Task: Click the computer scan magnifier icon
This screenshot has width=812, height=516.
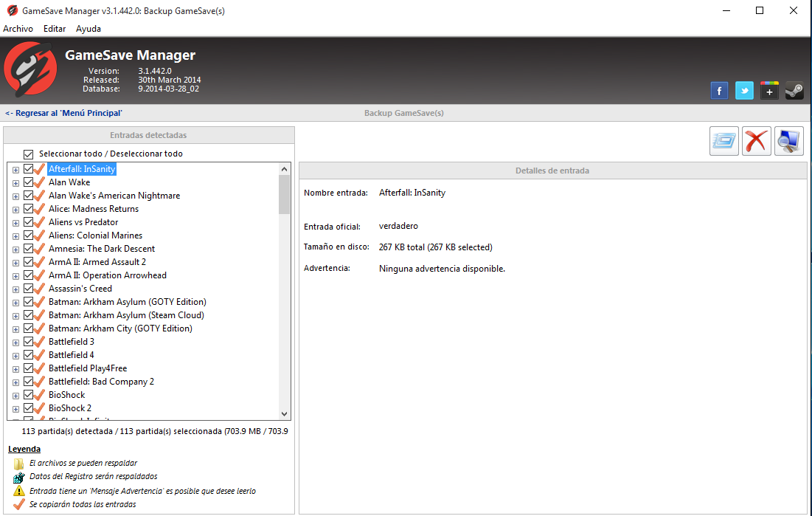Action: click(788, 141)
